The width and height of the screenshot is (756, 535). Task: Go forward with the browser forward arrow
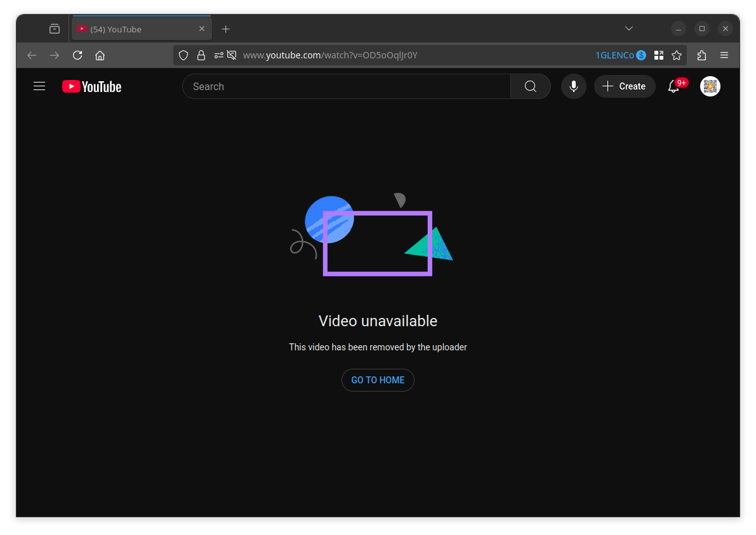[x=55, y=55]
